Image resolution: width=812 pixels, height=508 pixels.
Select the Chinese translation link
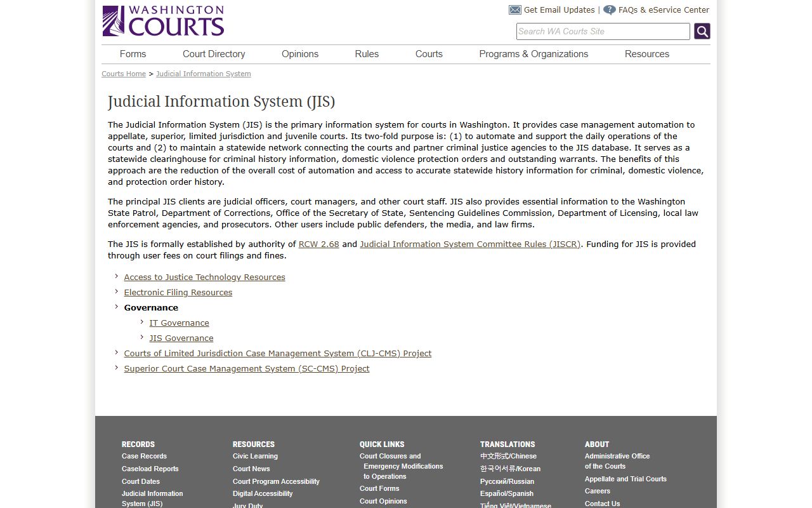508,456
